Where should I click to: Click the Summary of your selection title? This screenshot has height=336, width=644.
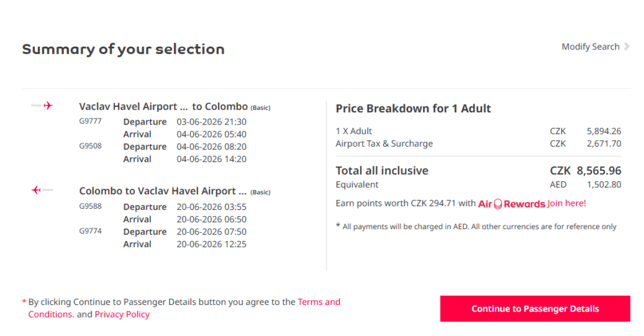point(123,49)
